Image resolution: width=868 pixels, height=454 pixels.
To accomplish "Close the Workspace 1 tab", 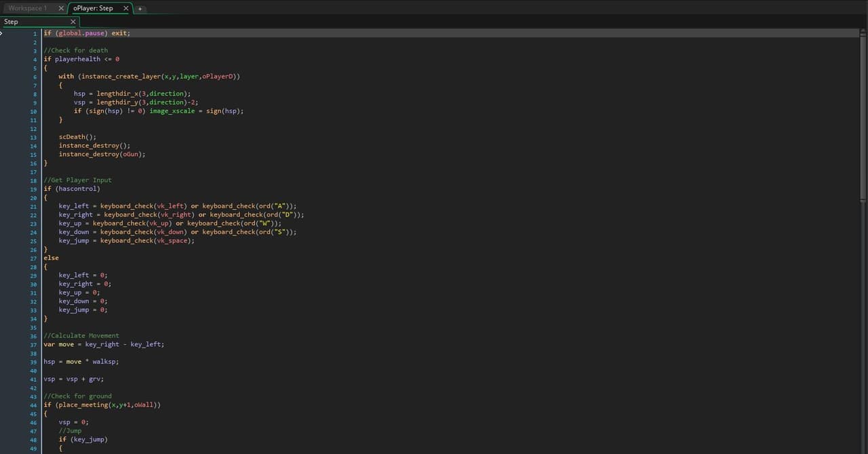I will pos(61,8).
